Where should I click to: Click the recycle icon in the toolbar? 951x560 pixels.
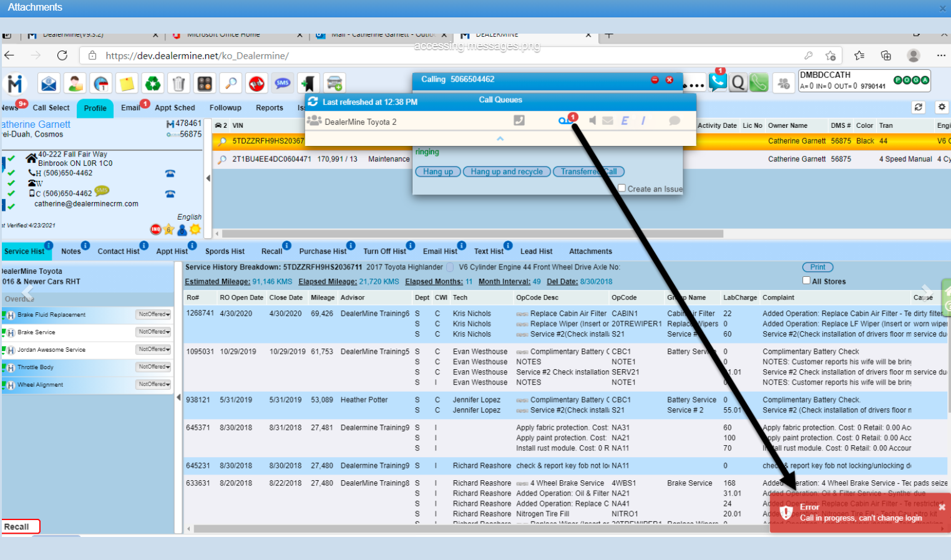pyautogui.click(x=152, y=83)
